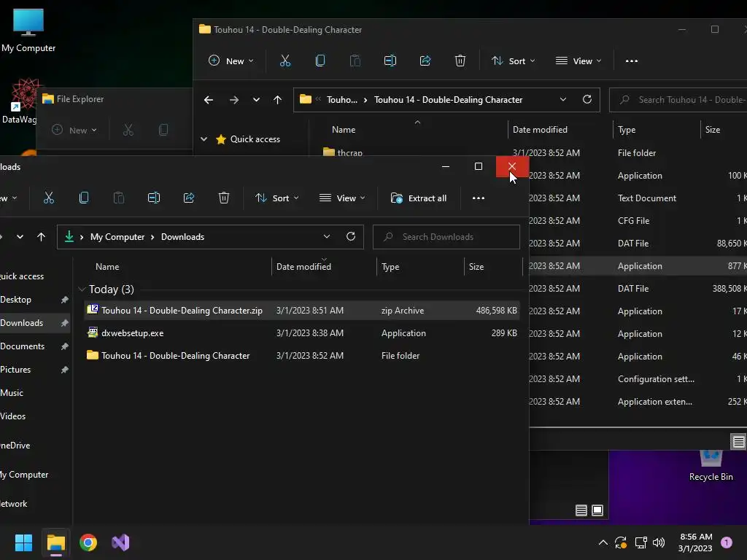Collapse the Today (3) group
Viewport: 747px width, 560px height.
click(82, 289)
